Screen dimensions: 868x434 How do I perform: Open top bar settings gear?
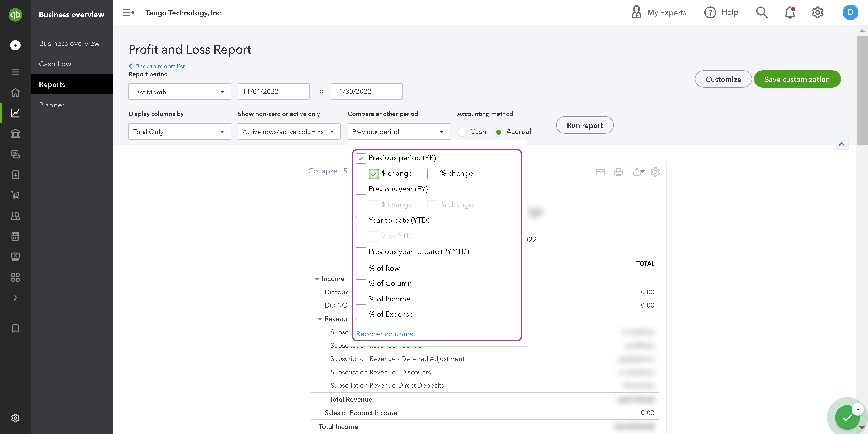(x=817, y=13)
